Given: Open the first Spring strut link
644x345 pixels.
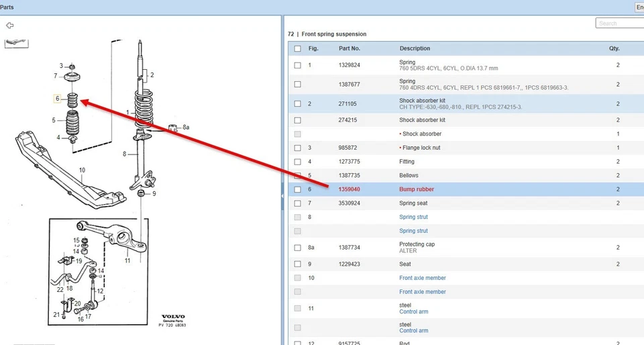Looking at the screenshot, I should (x=413, y=217).
